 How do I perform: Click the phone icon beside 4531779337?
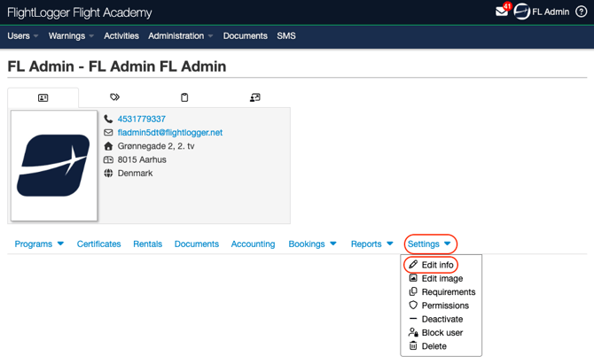108,119
